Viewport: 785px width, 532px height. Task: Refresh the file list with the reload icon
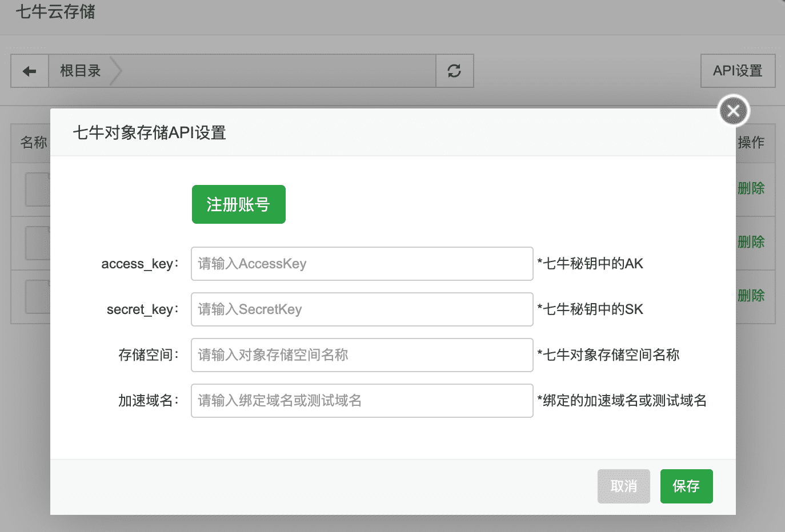[x=454, y=71]
